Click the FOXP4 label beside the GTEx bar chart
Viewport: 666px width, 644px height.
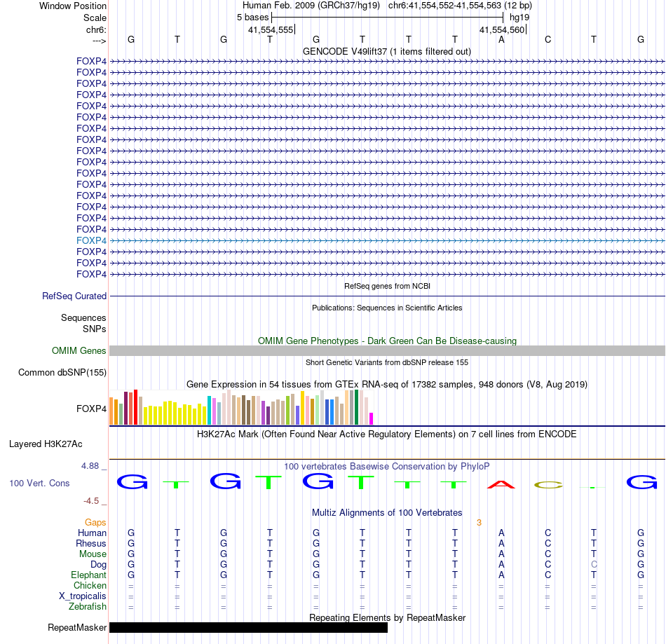pyautogui.click(x=91, y=409)
